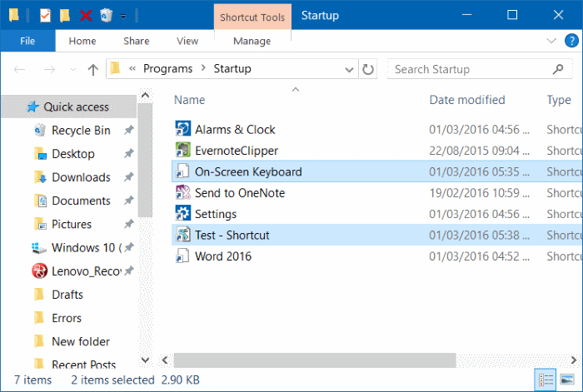Switch to the View ribbon tab

(187, 41)
